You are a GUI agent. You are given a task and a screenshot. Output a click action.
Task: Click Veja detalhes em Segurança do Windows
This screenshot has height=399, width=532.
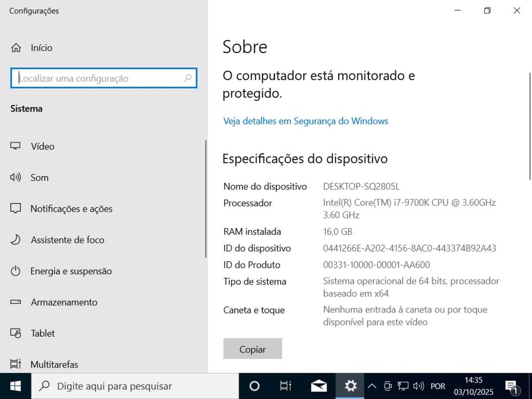(x=306, y=121)
